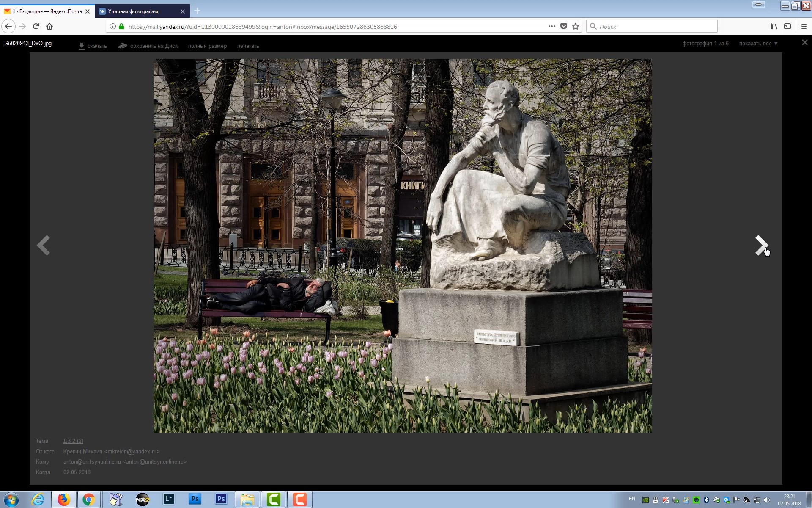The image size is (812, 508).
Task: Open Bluetooth tray icon
Action: (x=706, y=500)
